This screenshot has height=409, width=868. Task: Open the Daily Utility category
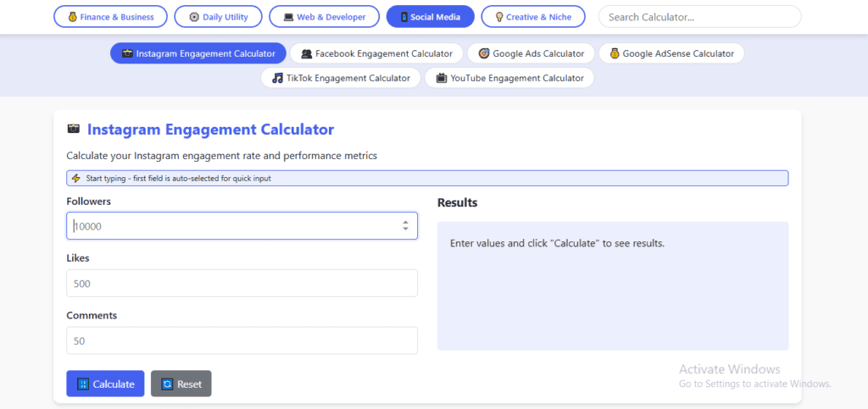[218, 17]
